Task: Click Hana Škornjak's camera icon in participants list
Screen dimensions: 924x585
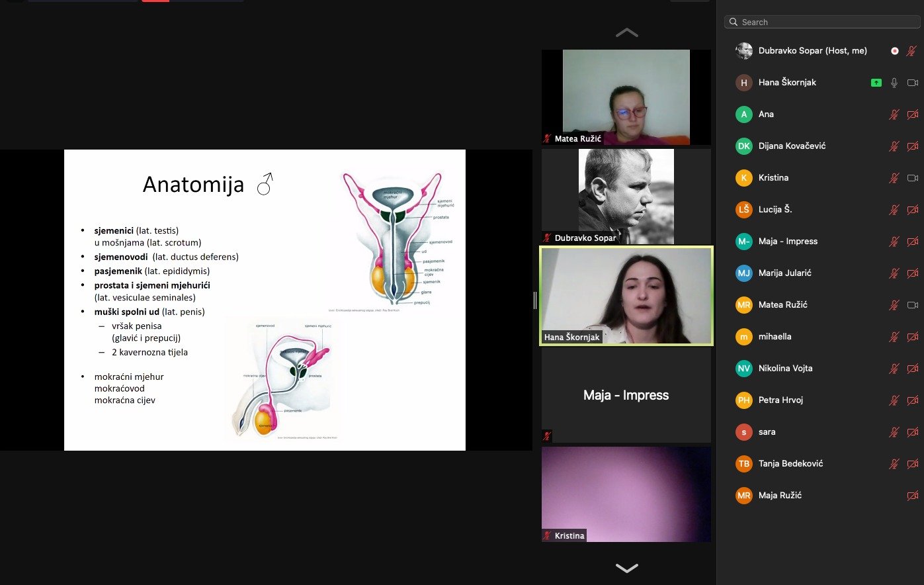Action: coord(913,83)
